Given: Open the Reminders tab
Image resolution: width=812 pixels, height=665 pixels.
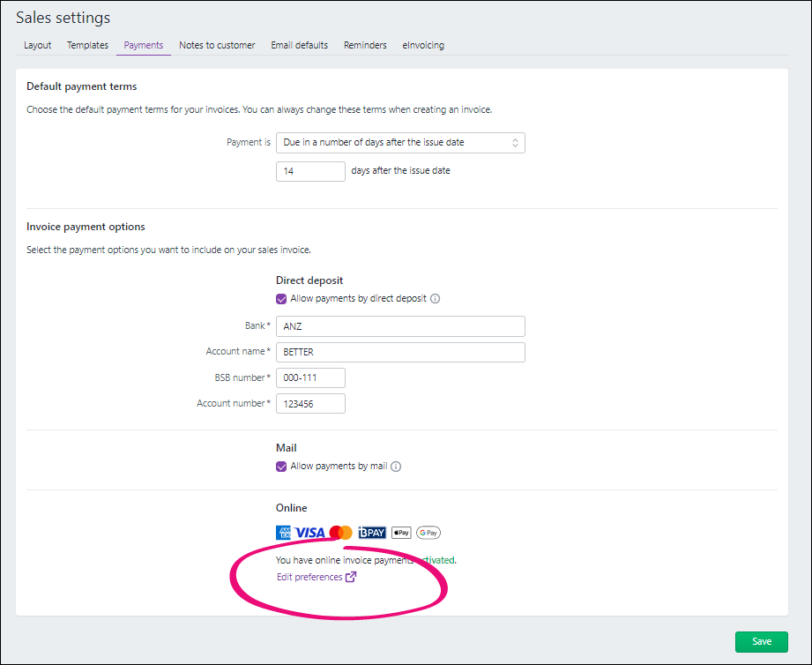Looking at the screenshot, I should coord(365,45).
